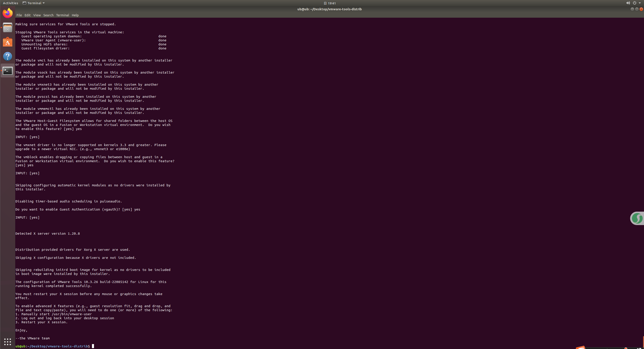Viewport: 644px width, 349px height.
Task: Open the Help menu
Action: point(75,15)
